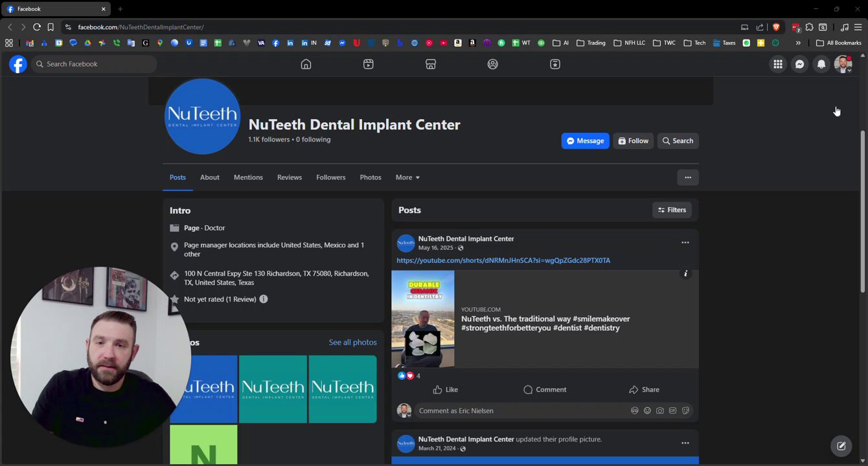This screenshot has height=466, width=868.
Task: Switch to the About tab
Action: pos(209,177)
